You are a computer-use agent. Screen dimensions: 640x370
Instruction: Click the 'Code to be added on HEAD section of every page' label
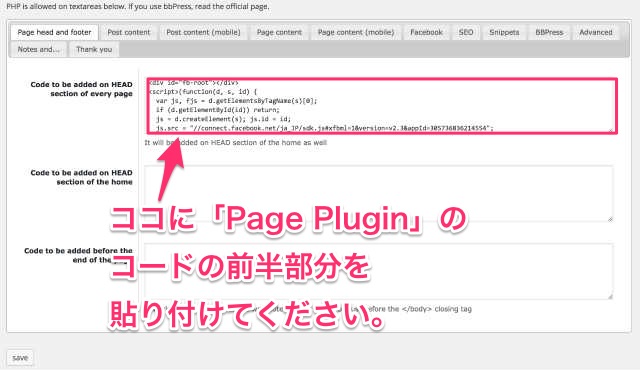pyautogui.click(x=81, y=89)
